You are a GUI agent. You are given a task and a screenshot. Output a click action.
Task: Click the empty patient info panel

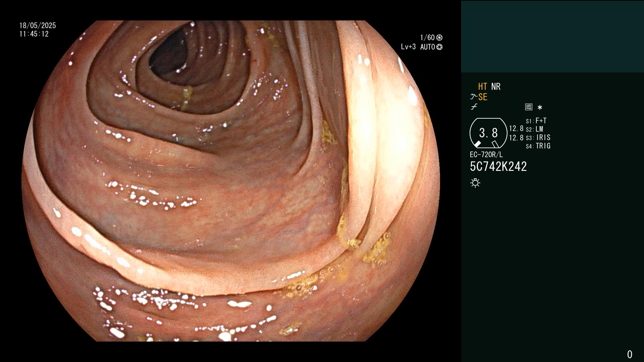(x=552, y=36)
